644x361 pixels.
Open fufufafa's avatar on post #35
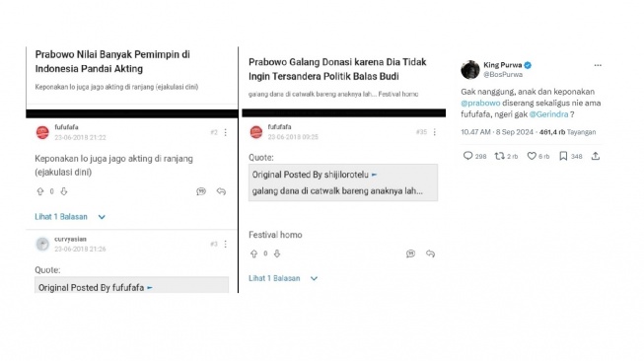pos(255,132)
